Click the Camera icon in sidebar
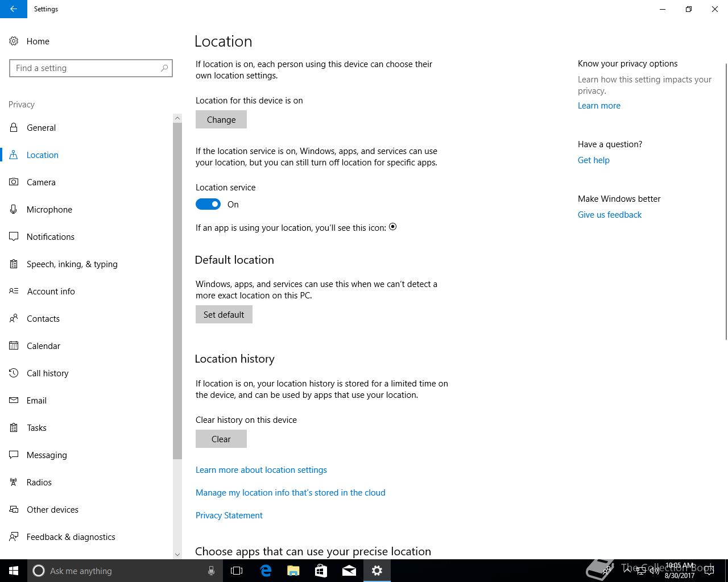This screenshot has height=582, width=728. coord(14,182)
